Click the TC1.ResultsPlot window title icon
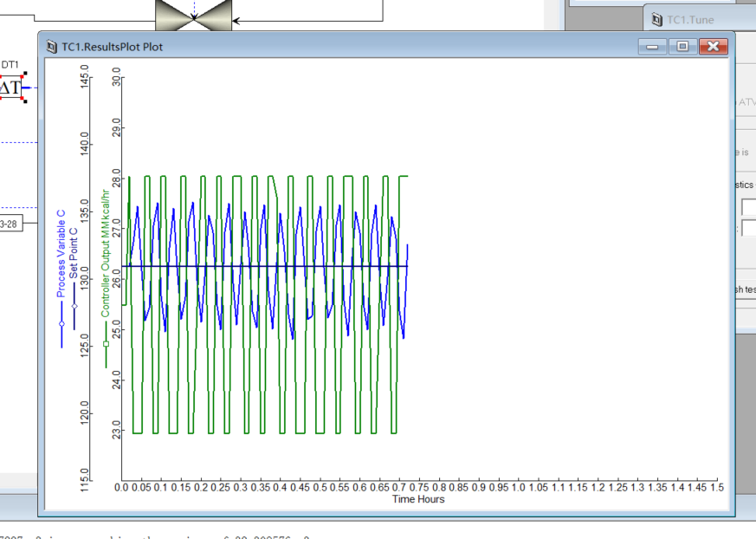This screenshot has width=756, height=539. [51, 47]
